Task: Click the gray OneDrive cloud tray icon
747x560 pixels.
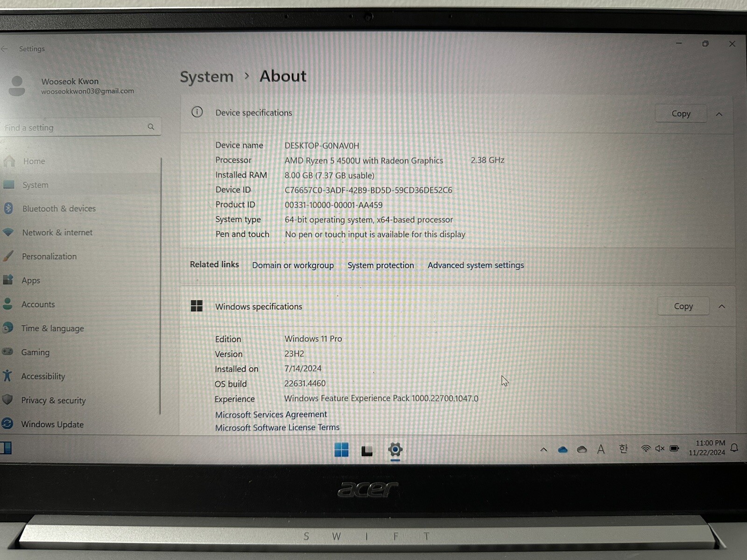Action: click(582, 449)
